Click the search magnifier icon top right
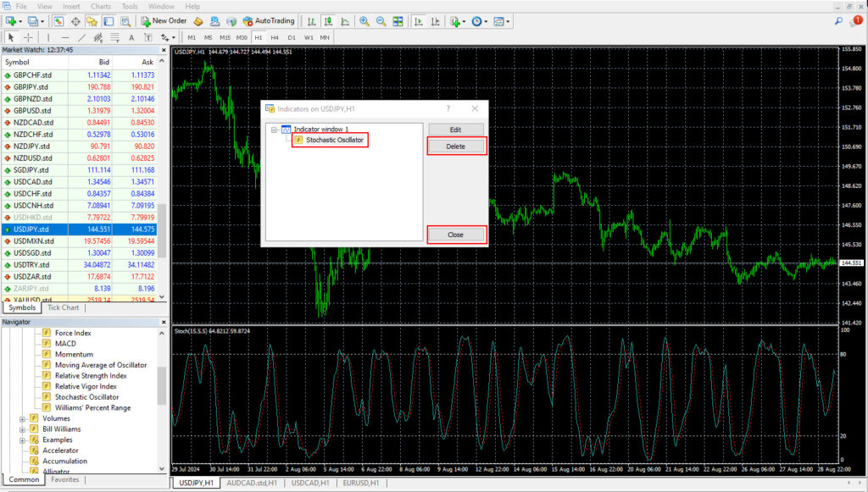Viewport: 868px width, 492px height. 838,21
